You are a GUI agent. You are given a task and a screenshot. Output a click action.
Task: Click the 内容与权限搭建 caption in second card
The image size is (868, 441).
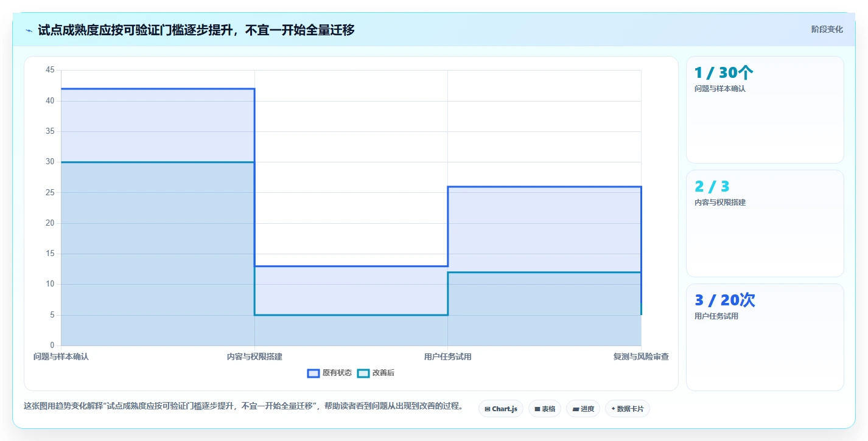(720, 203)
